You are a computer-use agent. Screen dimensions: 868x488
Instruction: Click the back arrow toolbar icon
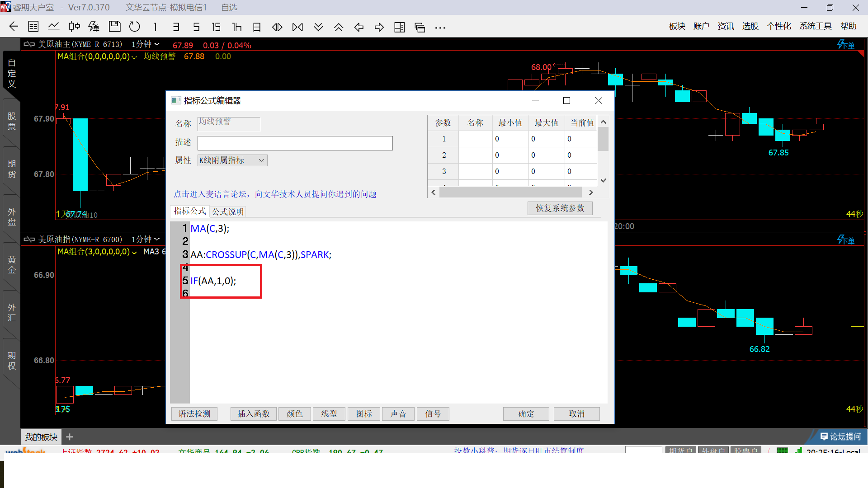tap(14, 27)
